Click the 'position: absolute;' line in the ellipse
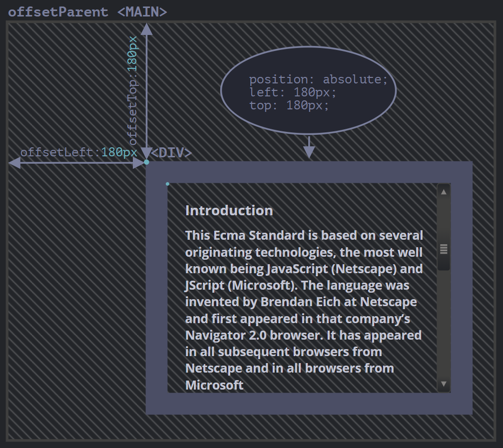 tap(318, 79)
